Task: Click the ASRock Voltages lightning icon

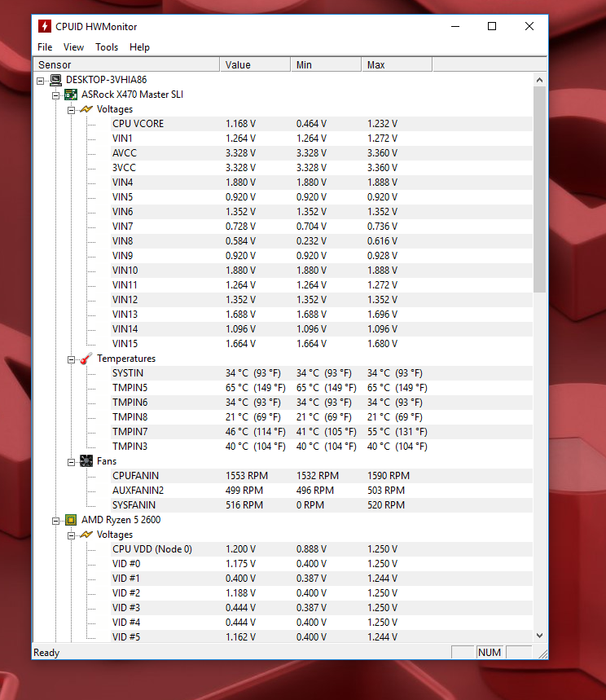Action: point(86,109)
